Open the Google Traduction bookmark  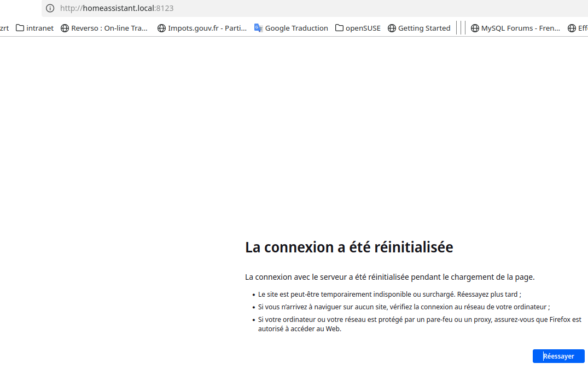pos(296,28)
